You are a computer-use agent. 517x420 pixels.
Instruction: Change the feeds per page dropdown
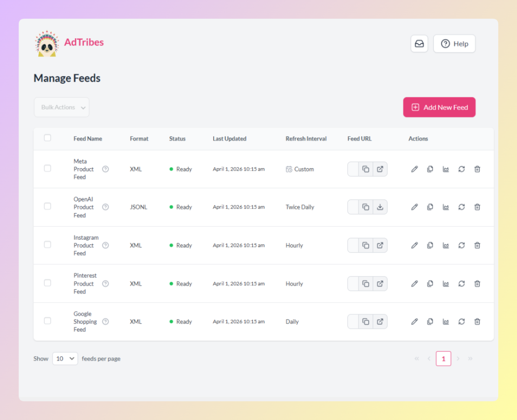coord(65,358)
